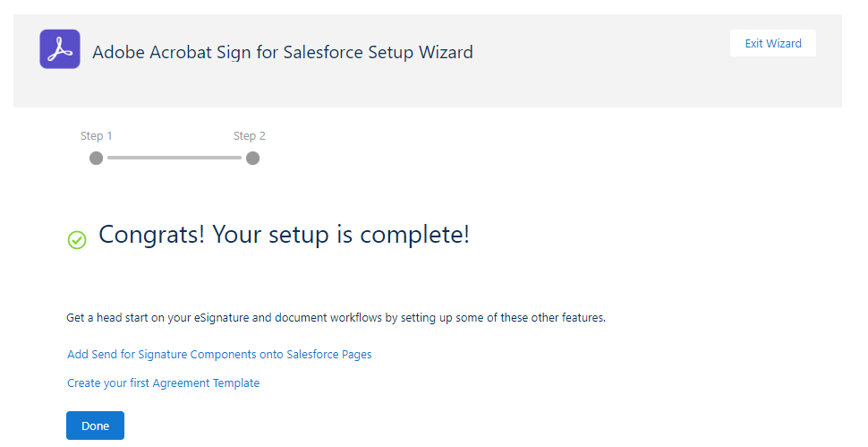The image size is (868, 447).
Task: Click the Adobe Acrobat Sign logo icon
Action: click(x=60, y=49)
